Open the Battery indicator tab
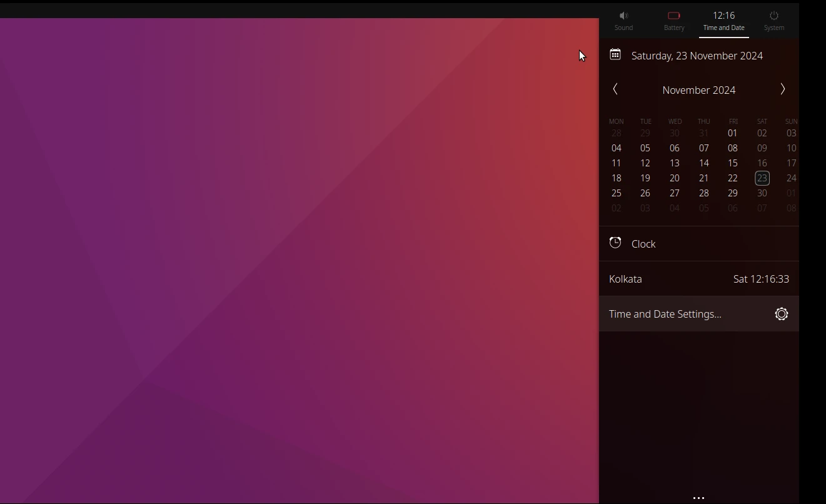This screenshot has height=504, width=826. 673,21
